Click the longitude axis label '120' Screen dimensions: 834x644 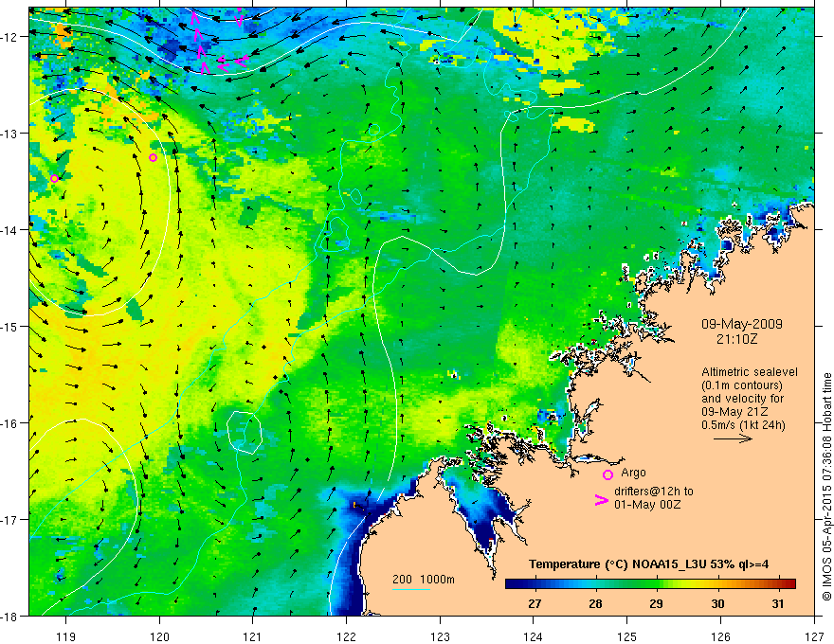[x=159, y=636]
